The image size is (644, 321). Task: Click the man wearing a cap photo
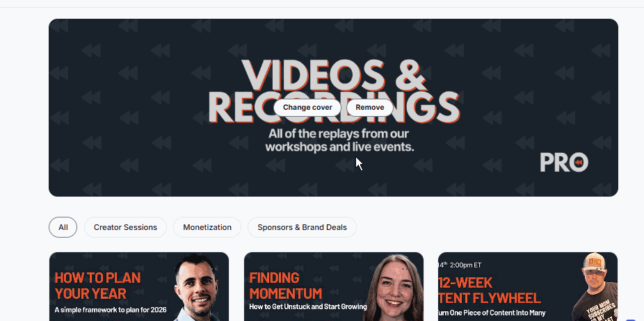pyautogui.click(x=595, y=286)
